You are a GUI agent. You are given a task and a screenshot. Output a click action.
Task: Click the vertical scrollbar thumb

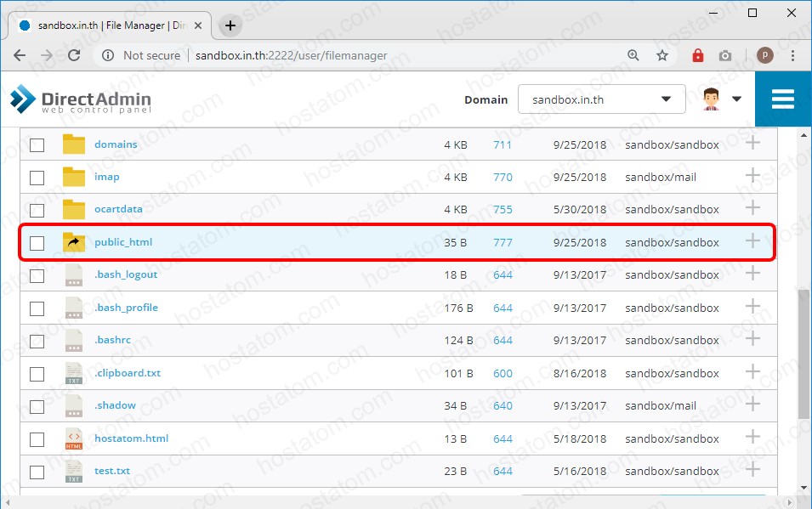[803, 353]
